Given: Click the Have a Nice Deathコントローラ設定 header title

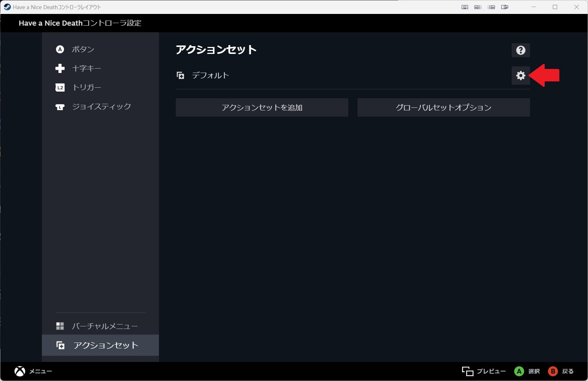Looking at the screenshot, I should (x=80, y=23).
